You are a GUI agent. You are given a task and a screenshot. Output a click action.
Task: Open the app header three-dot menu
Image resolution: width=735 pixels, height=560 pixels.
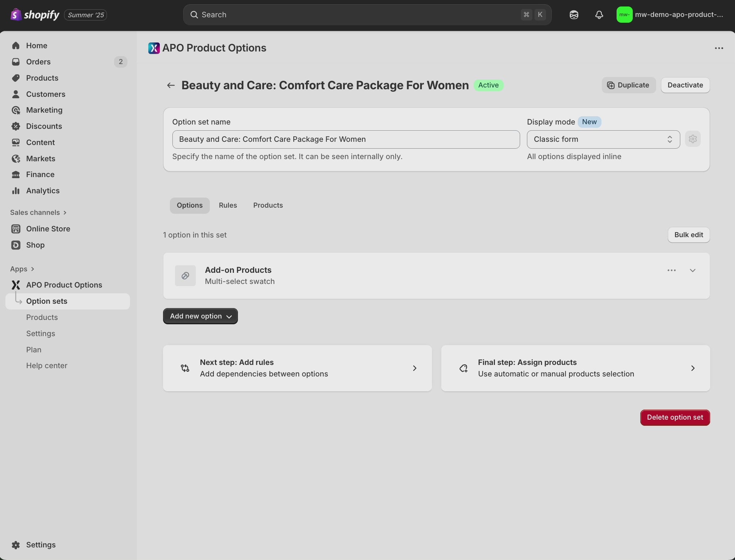[x=719, y=48]
